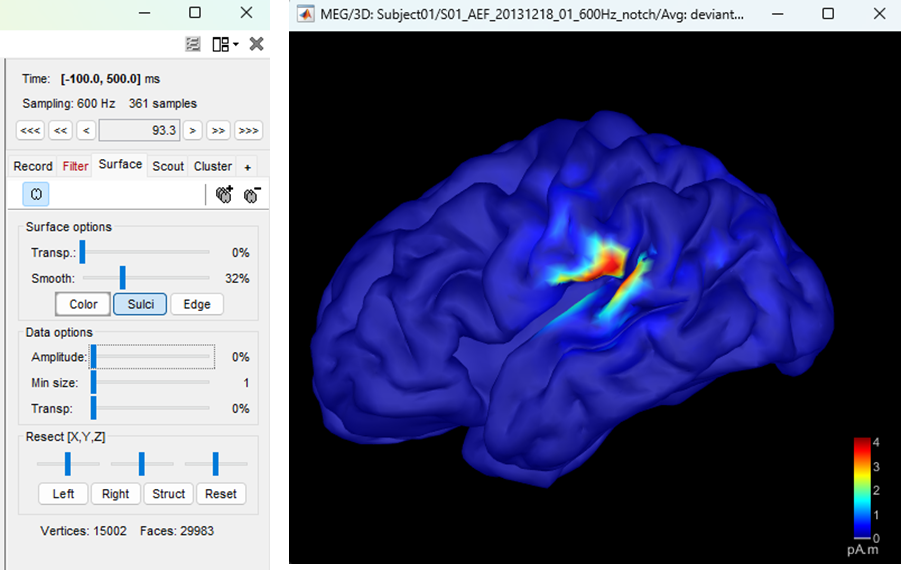Open the window layout dropdown
Viewport: 901px width, 570px height.
click(x=225, y=44)
